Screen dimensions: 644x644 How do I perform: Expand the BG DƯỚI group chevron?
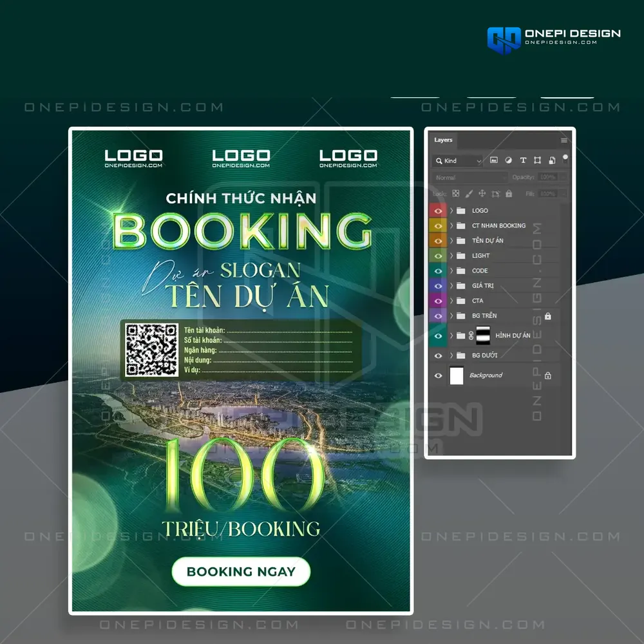point(451,355)
